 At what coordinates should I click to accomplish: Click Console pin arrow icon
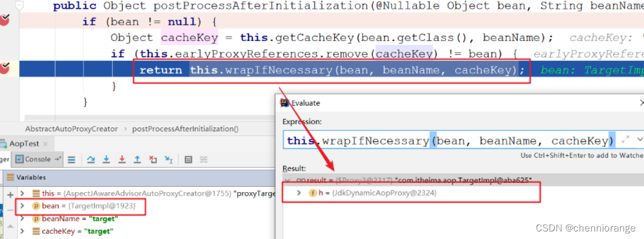pos(57,159)
